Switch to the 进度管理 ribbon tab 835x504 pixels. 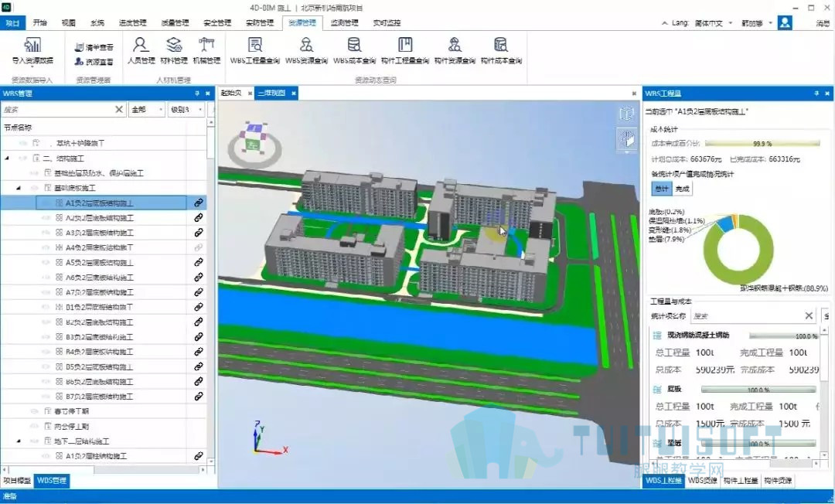pyautogui.click(x=132, y=23)
